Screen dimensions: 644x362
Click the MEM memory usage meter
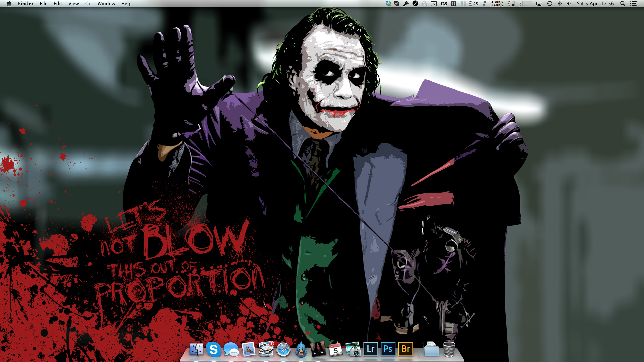(x=511, y=4)
